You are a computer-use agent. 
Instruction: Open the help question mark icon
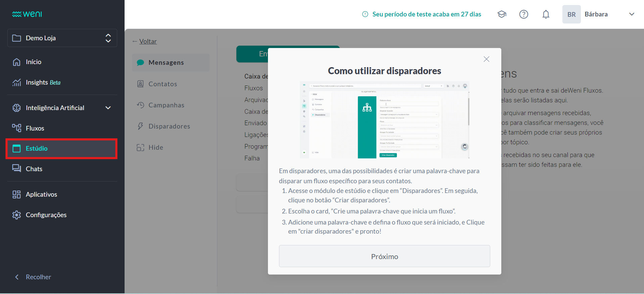[523, 14]
